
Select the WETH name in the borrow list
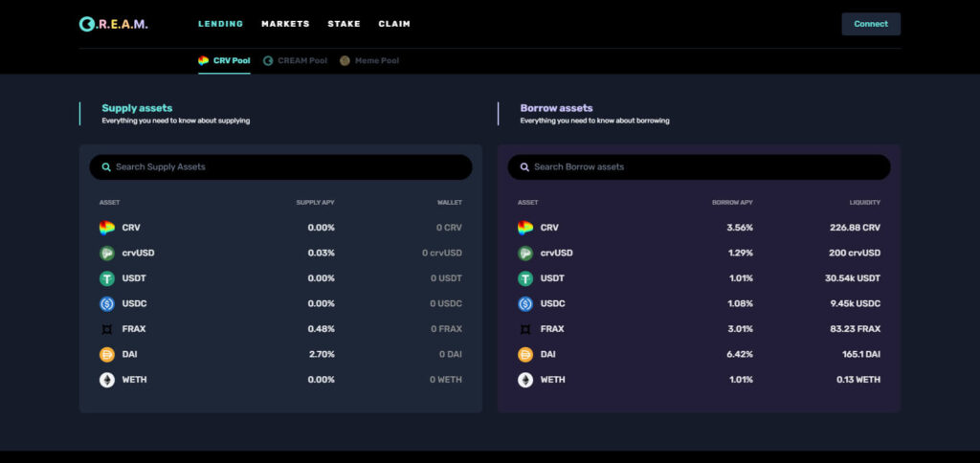[x=552, y=379]
